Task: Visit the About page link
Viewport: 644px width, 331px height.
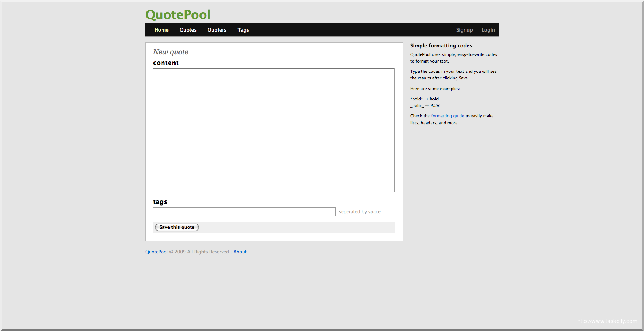Action: click(x=240, y=252)
